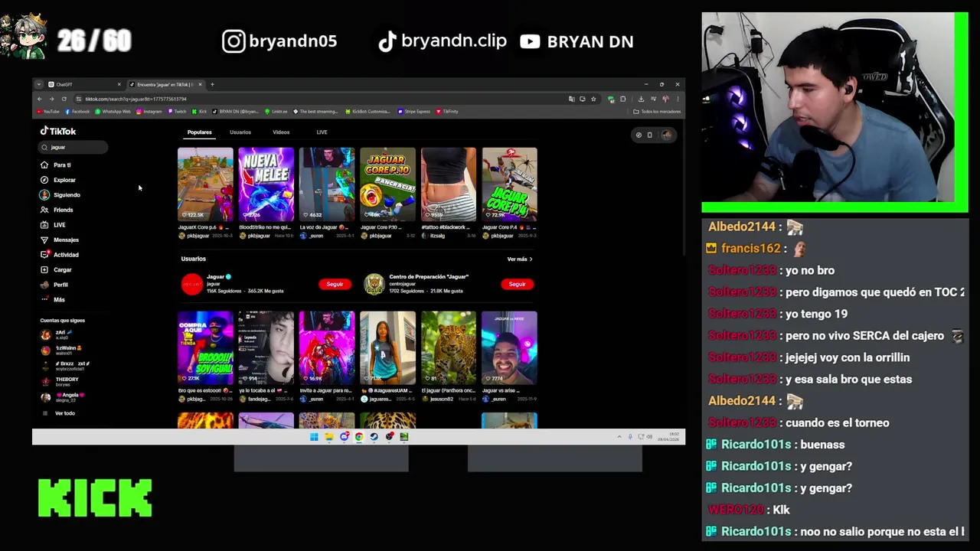Viewport: 980px width, 551px height.
Task: Open Stripe Express bookmark
Action: (x=414, y=112)
